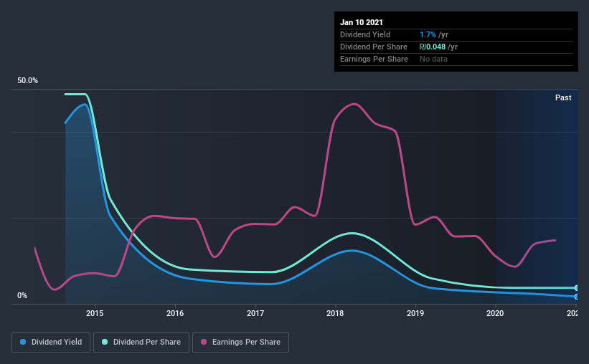
Task: Click the 2015 x-axis label
Action: pos(95,313)
